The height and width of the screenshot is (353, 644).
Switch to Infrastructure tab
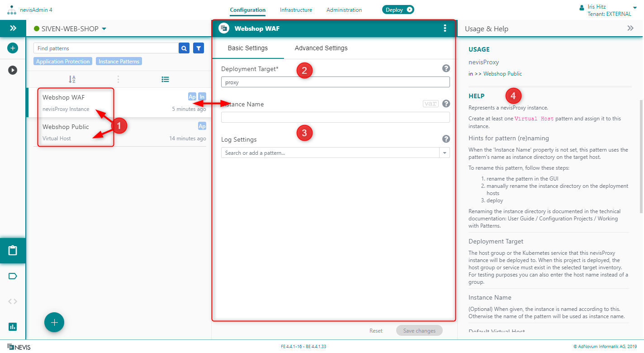click(x=296, y=10)
